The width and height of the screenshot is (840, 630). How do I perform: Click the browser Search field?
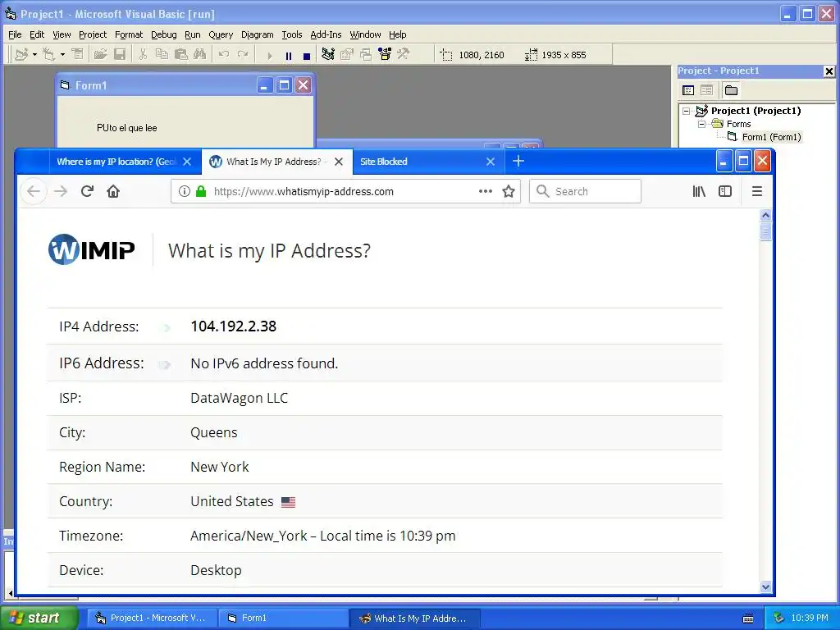(585, 191)
